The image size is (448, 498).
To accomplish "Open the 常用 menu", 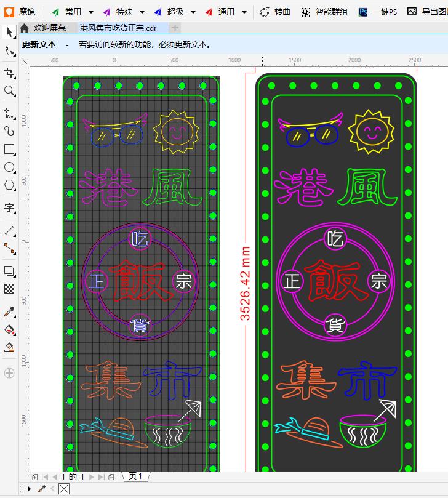I will (x=68, y=12).
